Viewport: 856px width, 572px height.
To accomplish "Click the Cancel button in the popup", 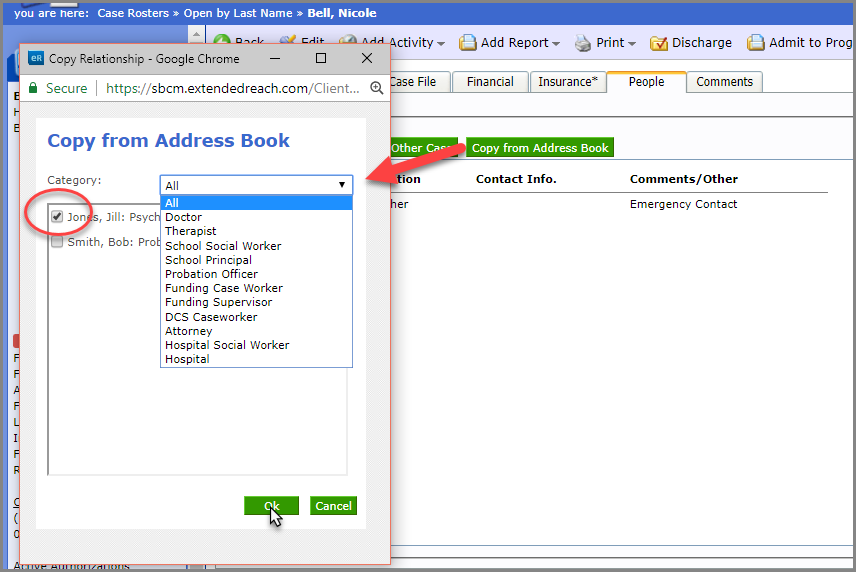I will click(x=333, y=506).
